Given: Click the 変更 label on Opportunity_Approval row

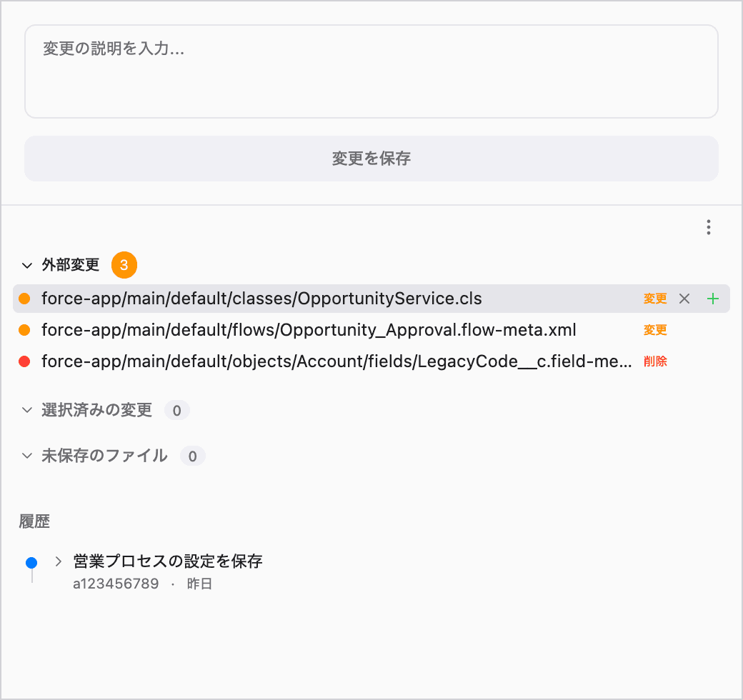Looking at the screenshot, I should [x=655, y=330].
